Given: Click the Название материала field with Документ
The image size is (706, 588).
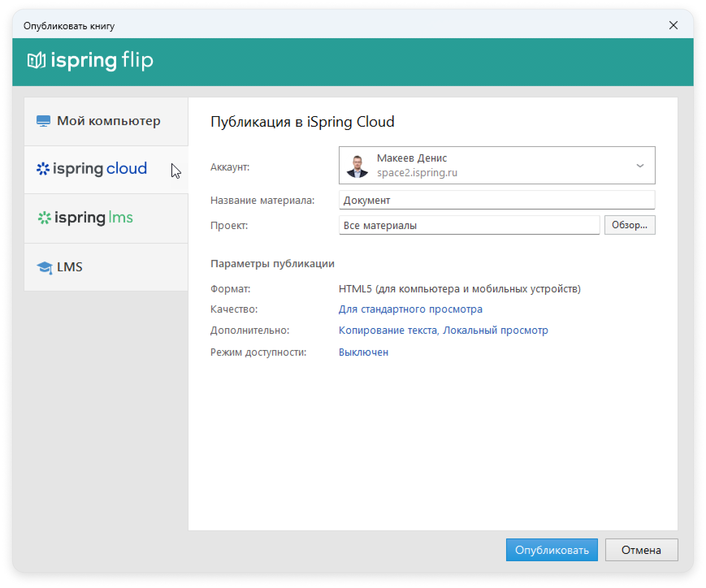Looking at the screenshot, I should 497,200.
